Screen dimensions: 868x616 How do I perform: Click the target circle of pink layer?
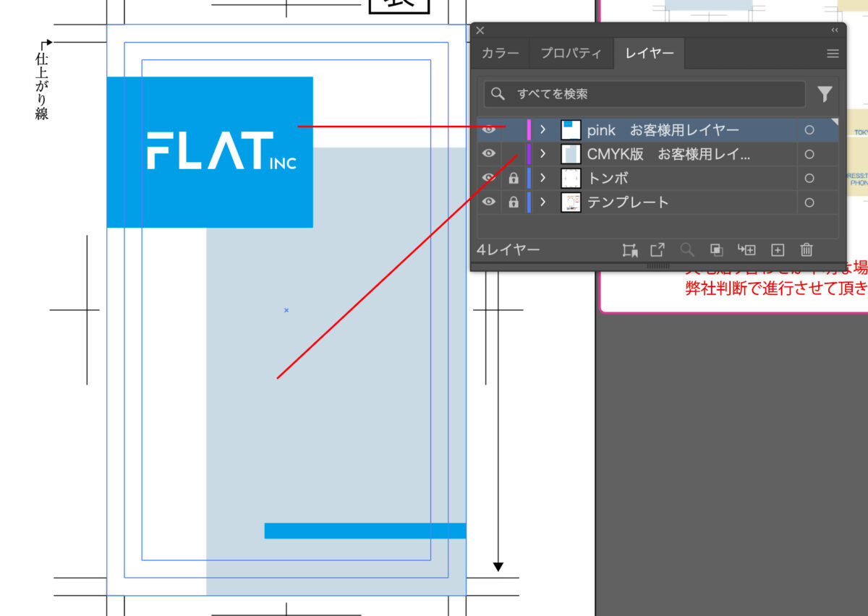(809, 130)
